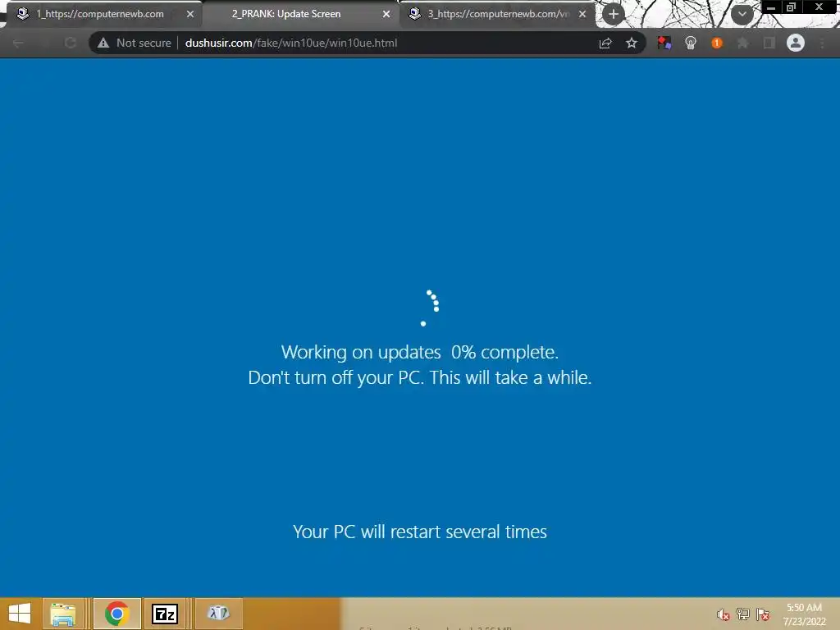This screenshot has width=840, height=630.
Task: Switch to the 3_https://computernewb.com/vn tab
Action: click(498, 14)
